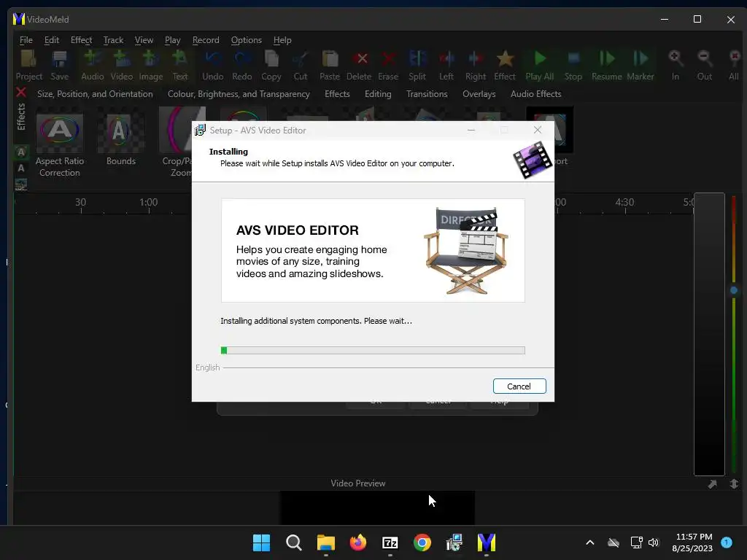Open the Help menu
The image size is (747, 560).
point(282,40)
